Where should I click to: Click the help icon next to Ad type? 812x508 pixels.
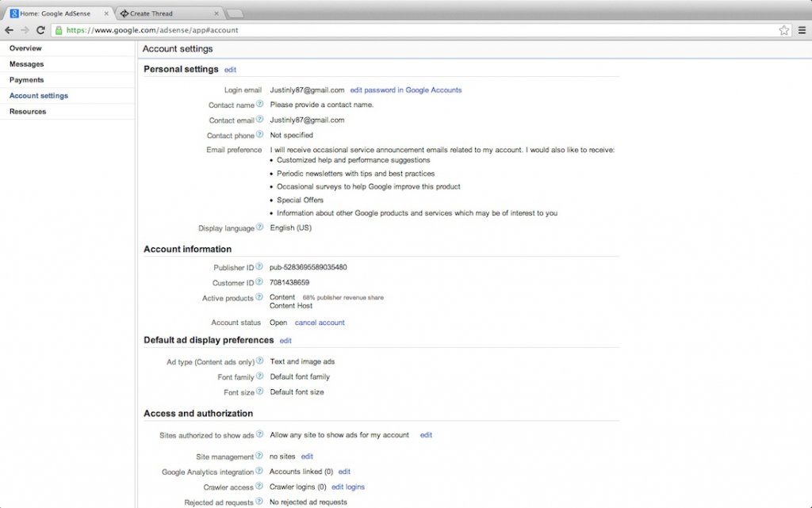click(260, 361)
